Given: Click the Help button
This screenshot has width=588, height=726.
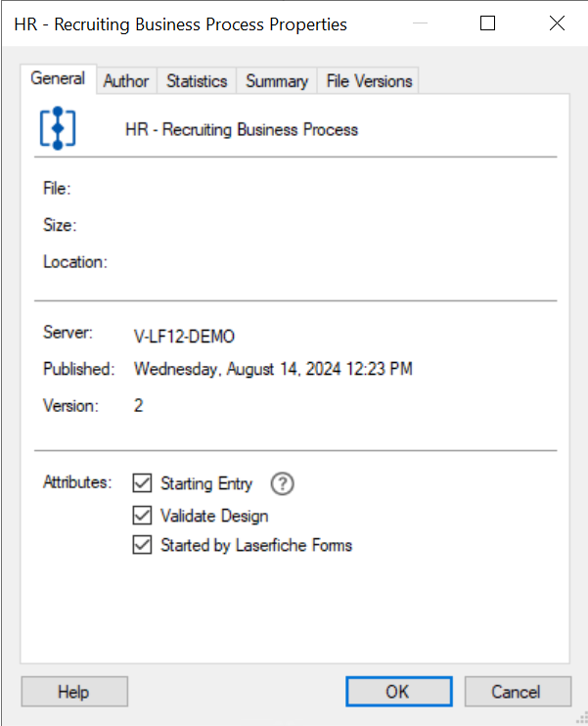Looking at the screenshot, I should (73, 692).
